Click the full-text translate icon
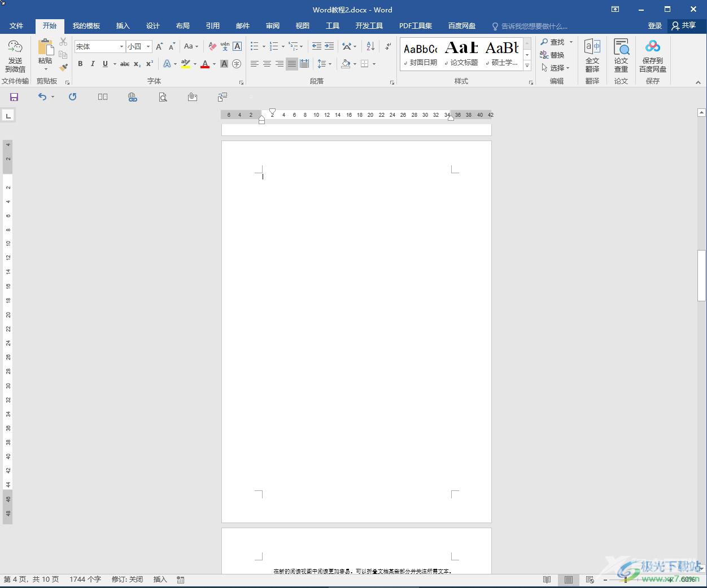 (592, 55)
